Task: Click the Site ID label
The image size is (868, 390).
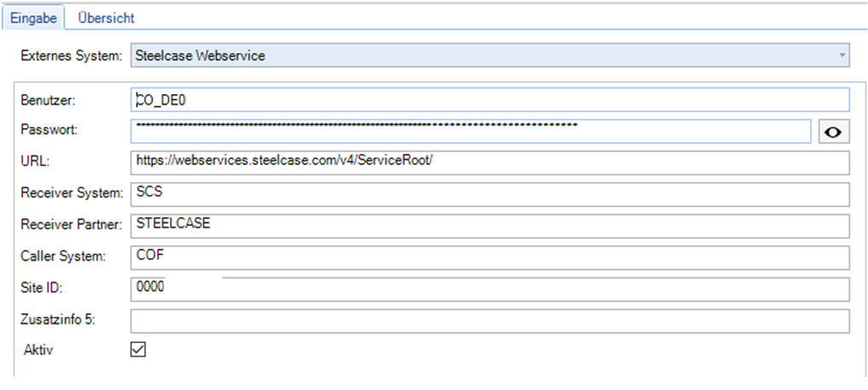Action: [x=42, y=289]
